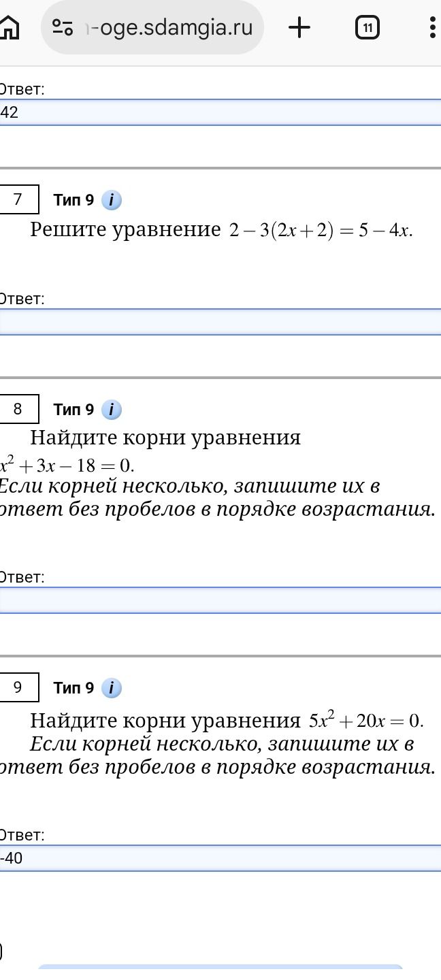Click the 'Ответ:' label above the 42 field

(22, 89)
